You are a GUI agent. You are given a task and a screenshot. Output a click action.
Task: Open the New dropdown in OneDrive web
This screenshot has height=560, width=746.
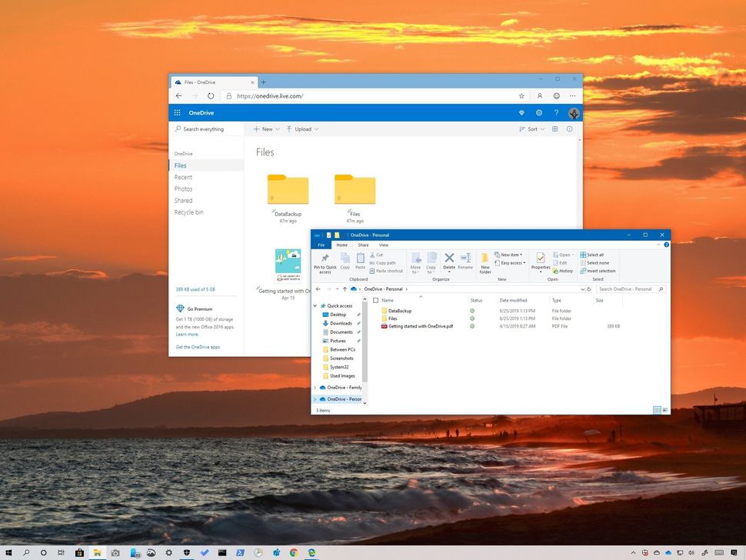click(265, 128)
